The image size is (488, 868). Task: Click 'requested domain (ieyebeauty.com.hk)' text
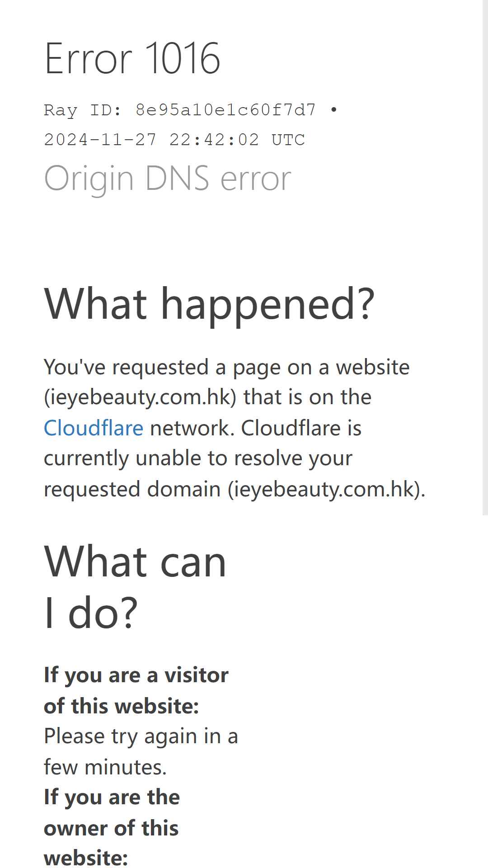tap(235, 489)
